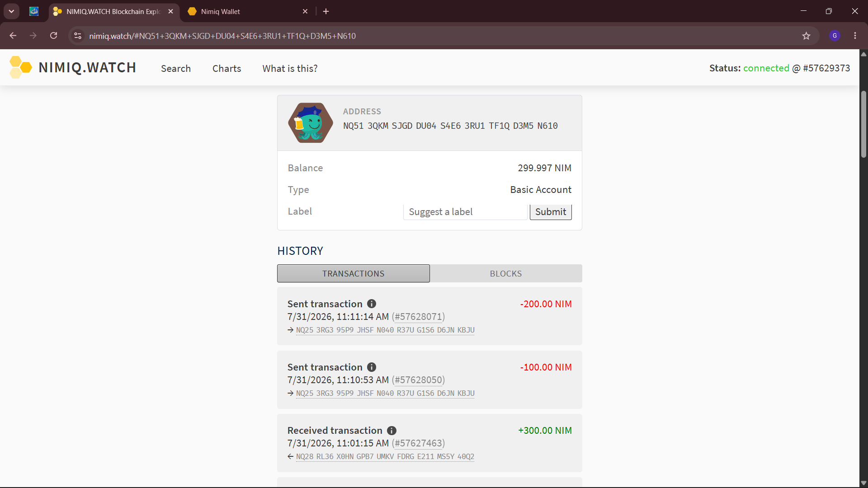Go back to the previous browser page
The width and height of the screenshot is (868, 488).
[x=13, y=36]
